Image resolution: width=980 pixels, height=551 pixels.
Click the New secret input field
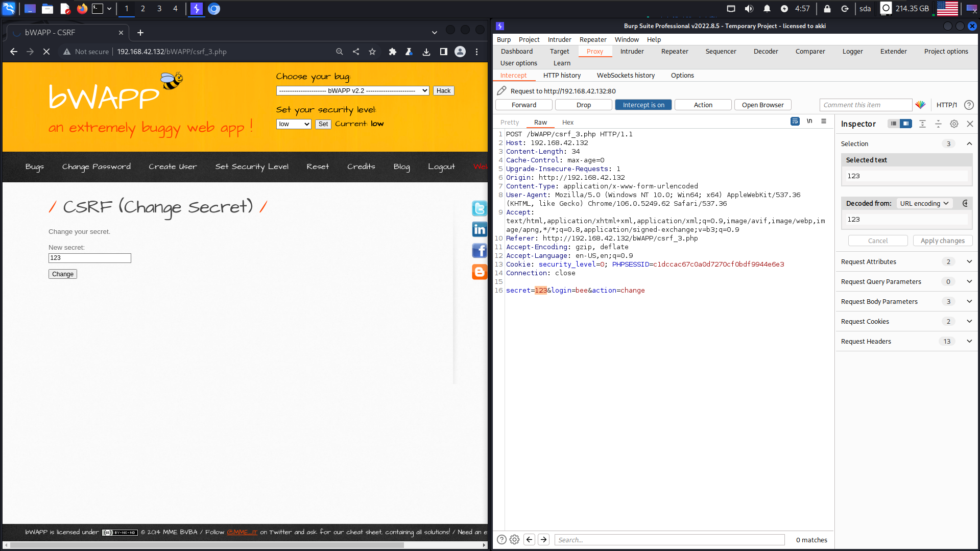coord(90,258)
